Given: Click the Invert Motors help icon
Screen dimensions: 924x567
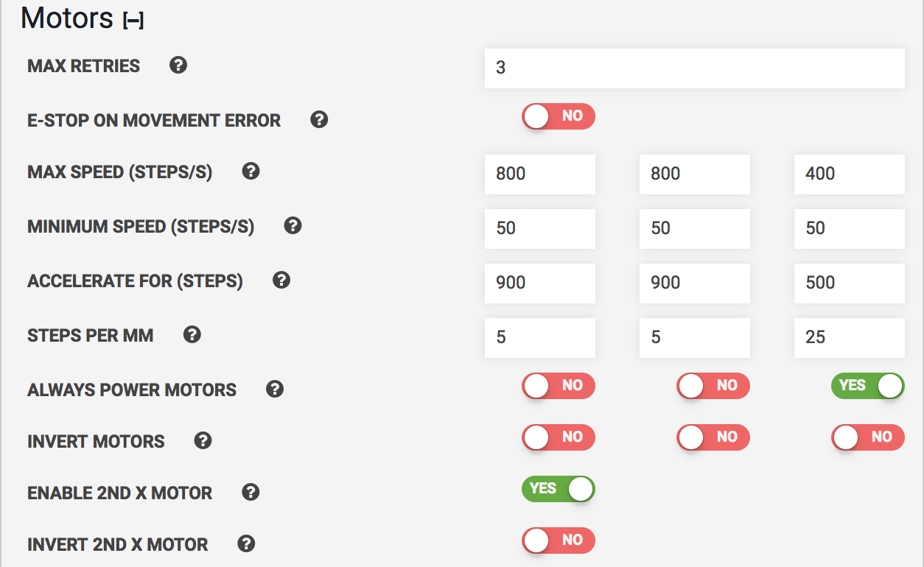Looking at the screenshot, I should click(203, 441).
